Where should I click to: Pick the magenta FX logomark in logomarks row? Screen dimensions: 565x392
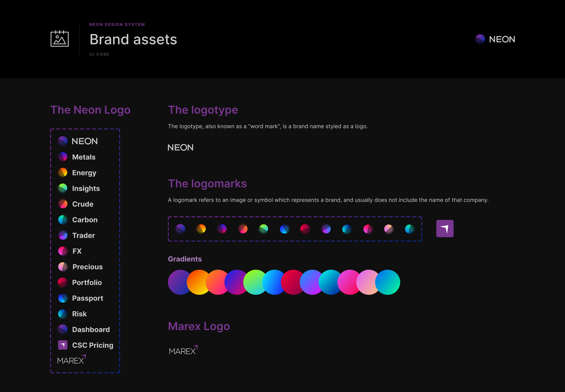click(368, 229)
